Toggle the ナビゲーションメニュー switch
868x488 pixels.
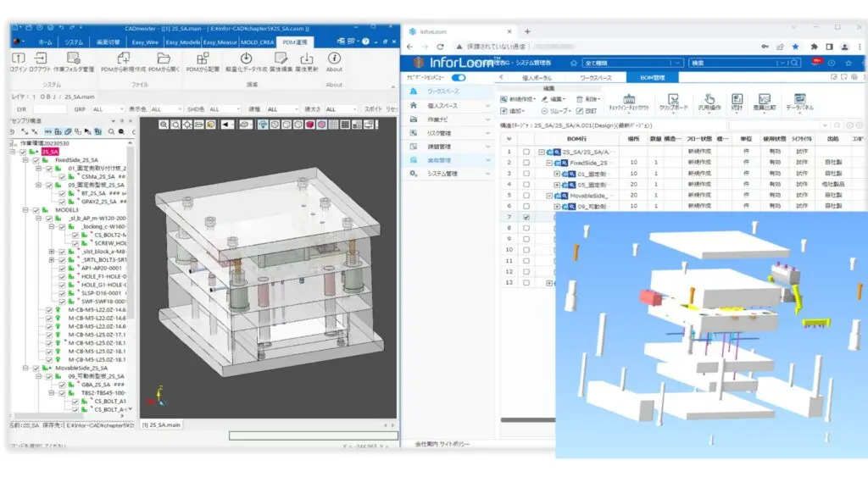[x=459, y=77]
